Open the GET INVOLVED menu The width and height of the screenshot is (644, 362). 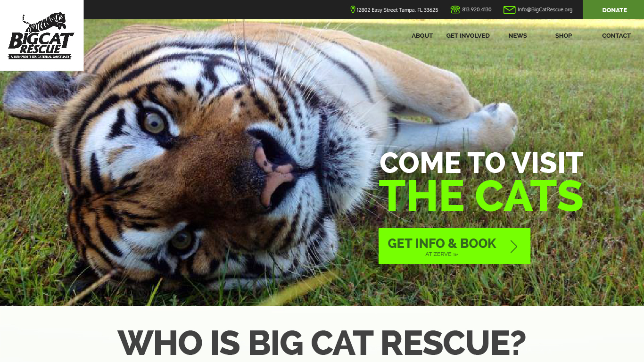pos(468,36)
